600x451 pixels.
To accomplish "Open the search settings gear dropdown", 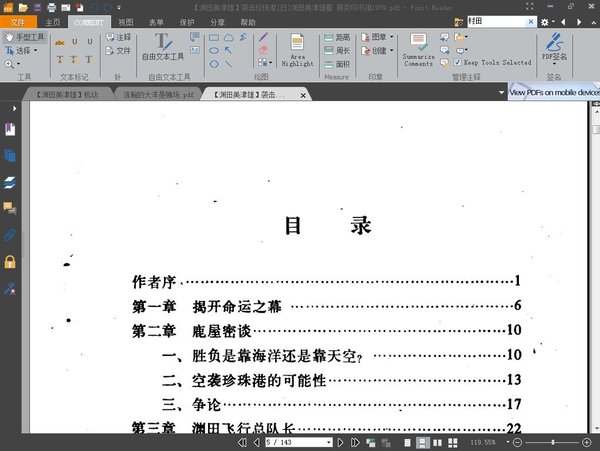I will click(547, 22).
